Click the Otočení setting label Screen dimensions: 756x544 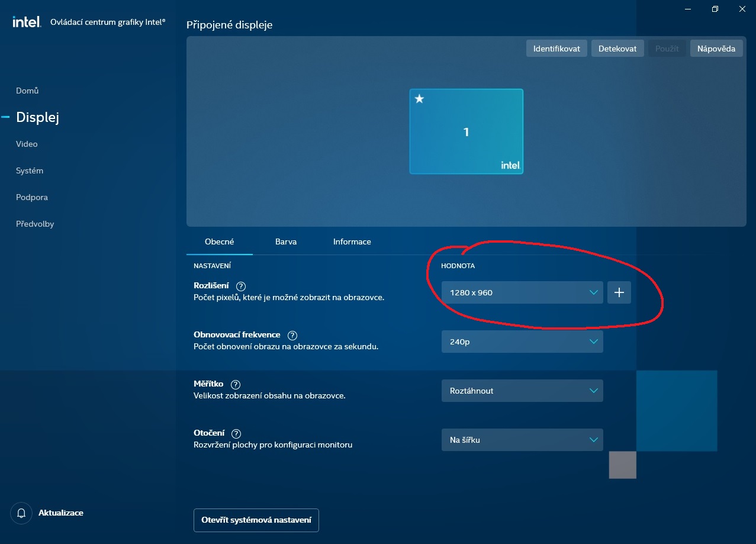tap(209, 433)
